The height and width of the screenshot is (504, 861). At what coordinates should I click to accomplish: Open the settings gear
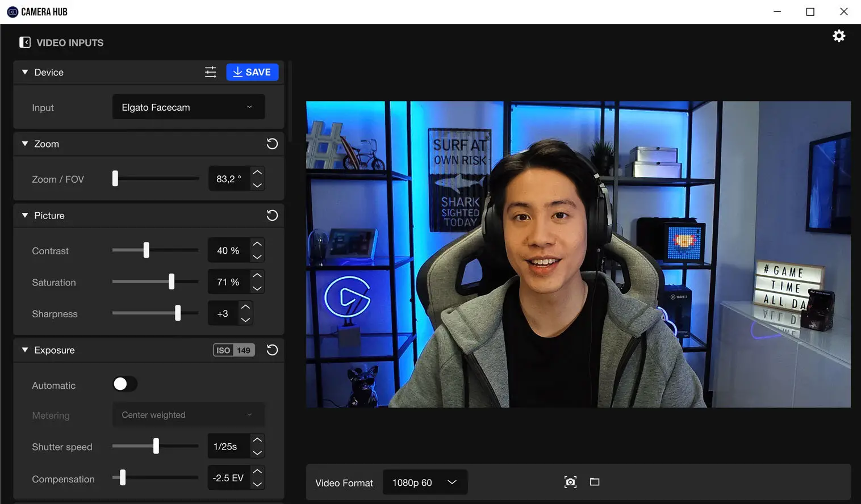(x=839, y=36)
